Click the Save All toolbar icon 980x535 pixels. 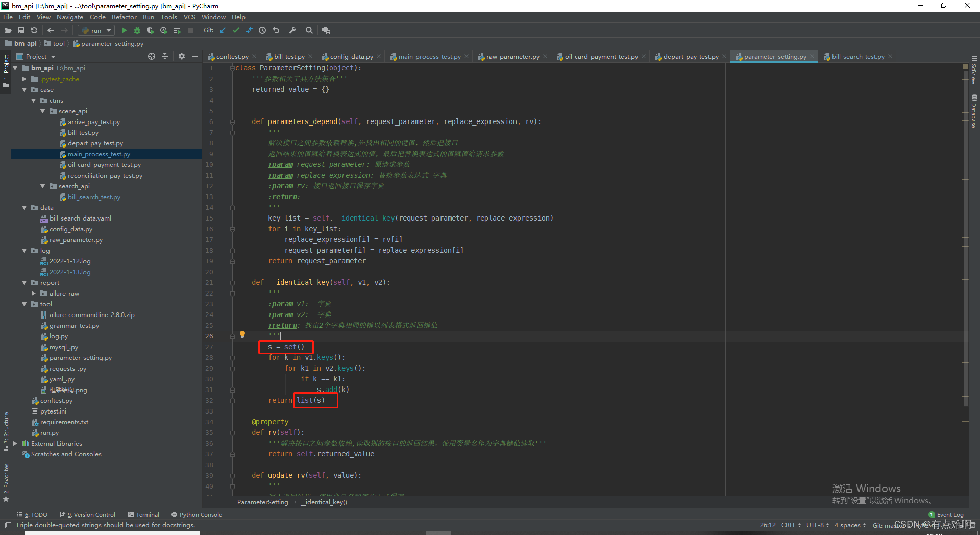pos(21,31)
